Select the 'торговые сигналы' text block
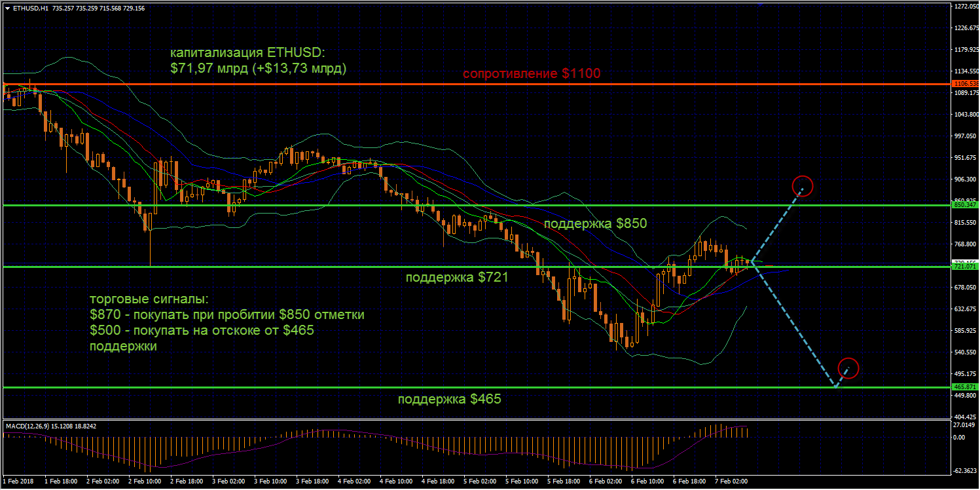 [x=227, y=322]
